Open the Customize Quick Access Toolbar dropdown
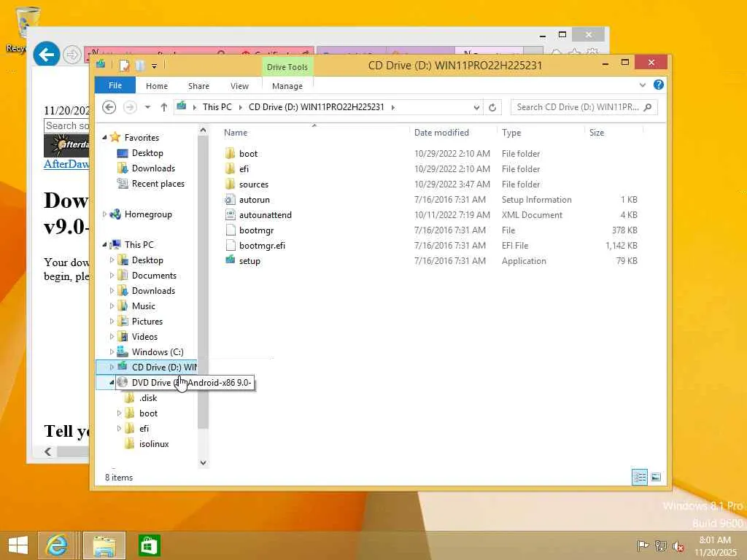 pos(154,66)
